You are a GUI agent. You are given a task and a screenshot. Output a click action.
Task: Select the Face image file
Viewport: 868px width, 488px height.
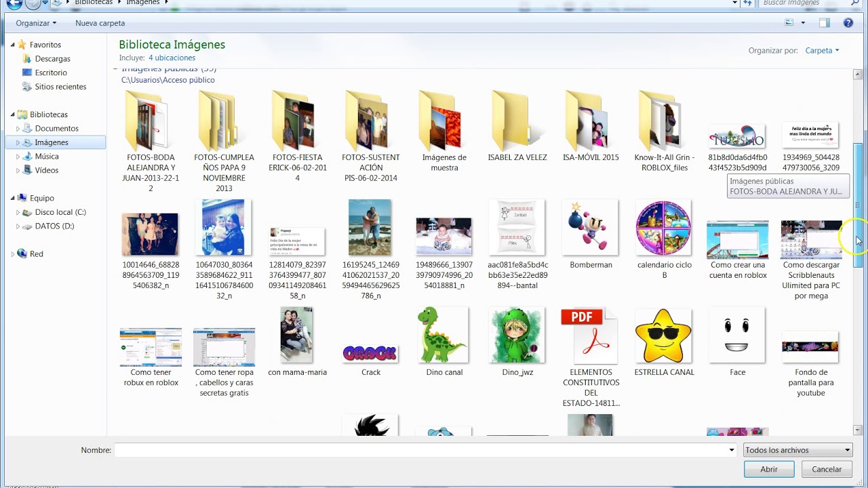click(738, 342)
